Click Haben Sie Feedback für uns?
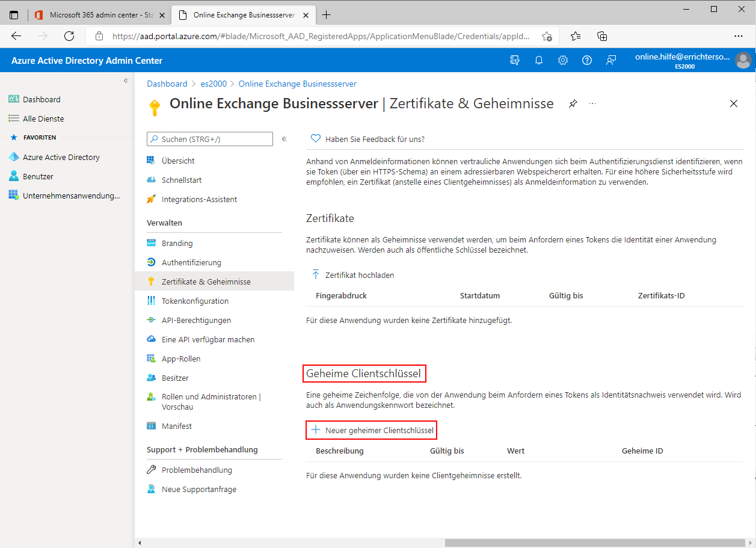The width and height of the screenshot is (756, 548). (x=367, y=139)
